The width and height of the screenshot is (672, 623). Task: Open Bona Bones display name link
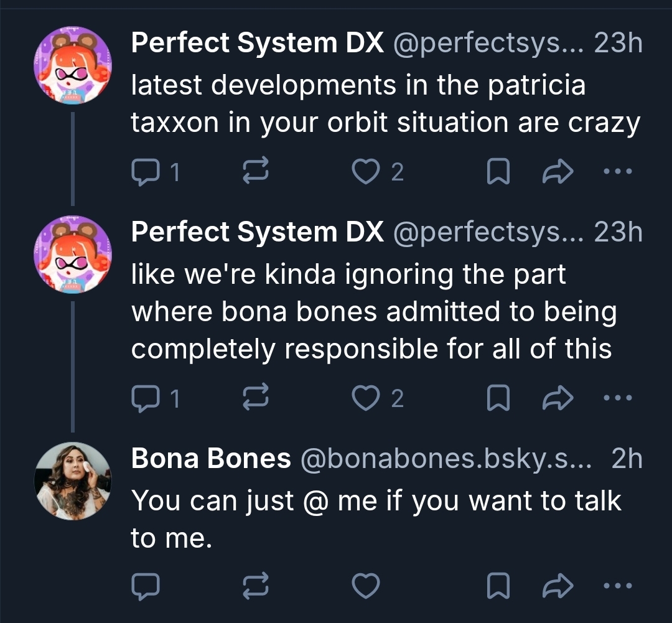211,459
